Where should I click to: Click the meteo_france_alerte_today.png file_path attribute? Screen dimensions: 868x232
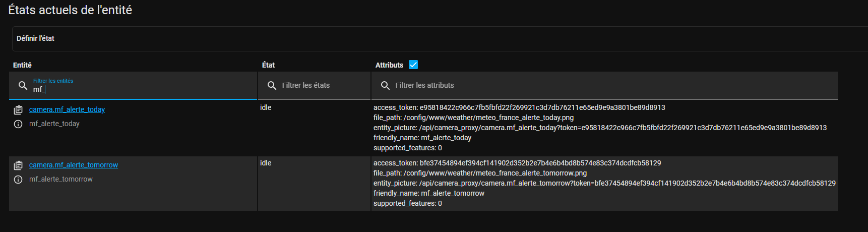click(473, 118)
